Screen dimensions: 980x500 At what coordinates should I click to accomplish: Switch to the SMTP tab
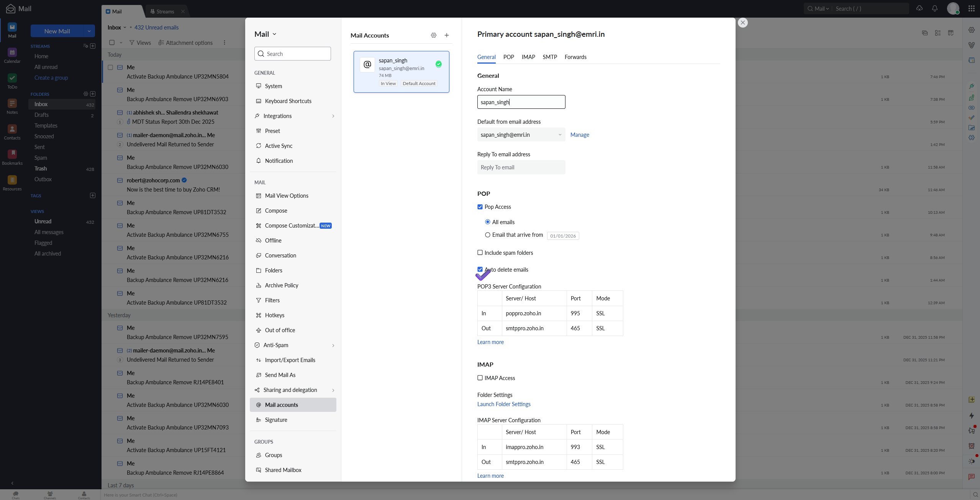[550, 57]
